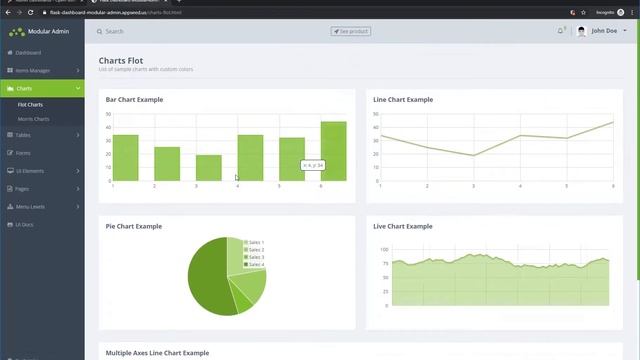Click the John Doe username
This screenshot has height=360, width=640.
[x=604, y=31]
